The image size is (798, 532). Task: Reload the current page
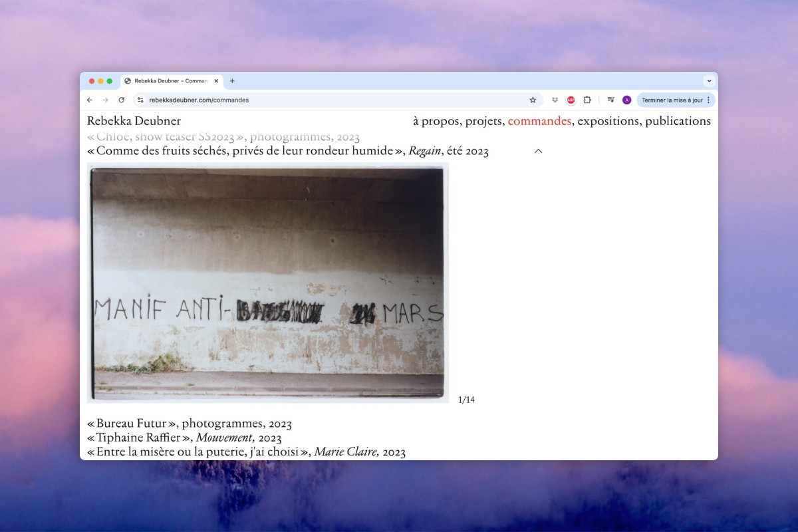tap(121, 100)
